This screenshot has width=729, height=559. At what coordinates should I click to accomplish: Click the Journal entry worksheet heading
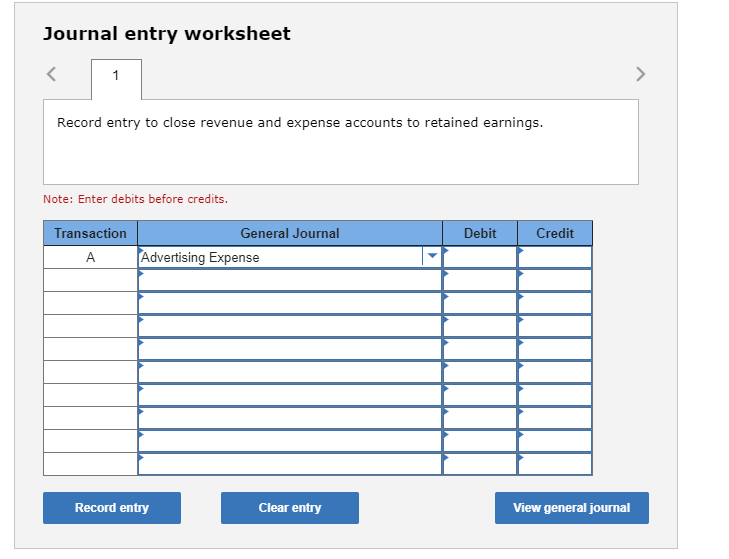pyautogui.click(x=167, y=33)
